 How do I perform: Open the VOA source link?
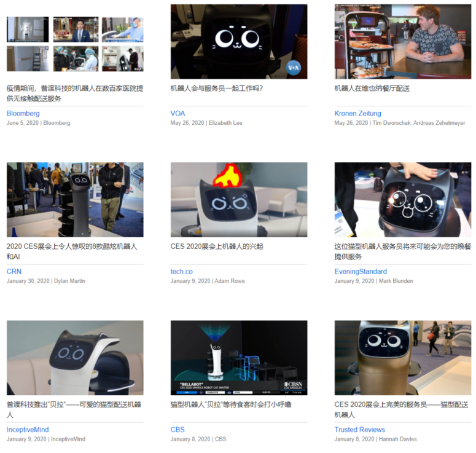(x=178, y=113)
